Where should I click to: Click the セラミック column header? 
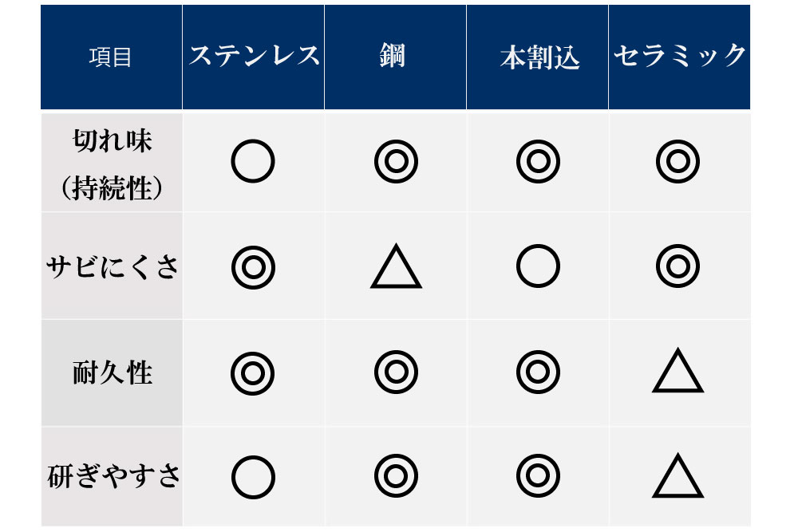[x=679, y=56]
